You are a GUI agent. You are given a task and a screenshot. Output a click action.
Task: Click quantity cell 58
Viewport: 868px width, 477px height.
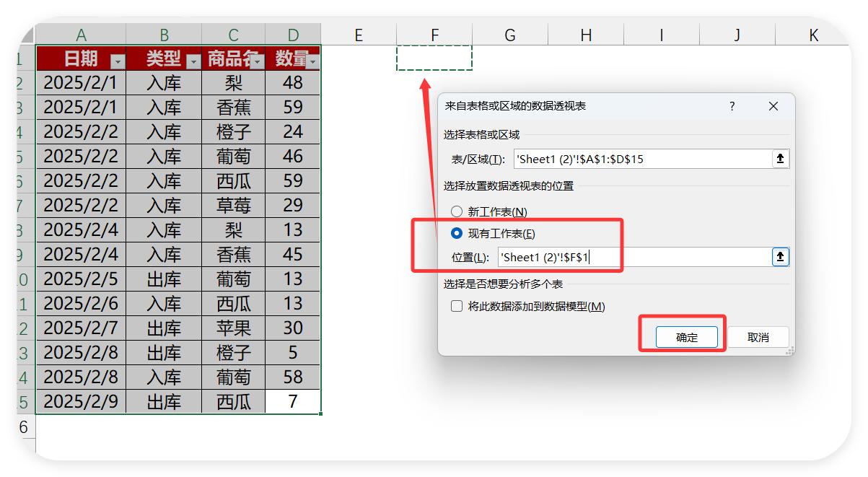tap(293, 377)
